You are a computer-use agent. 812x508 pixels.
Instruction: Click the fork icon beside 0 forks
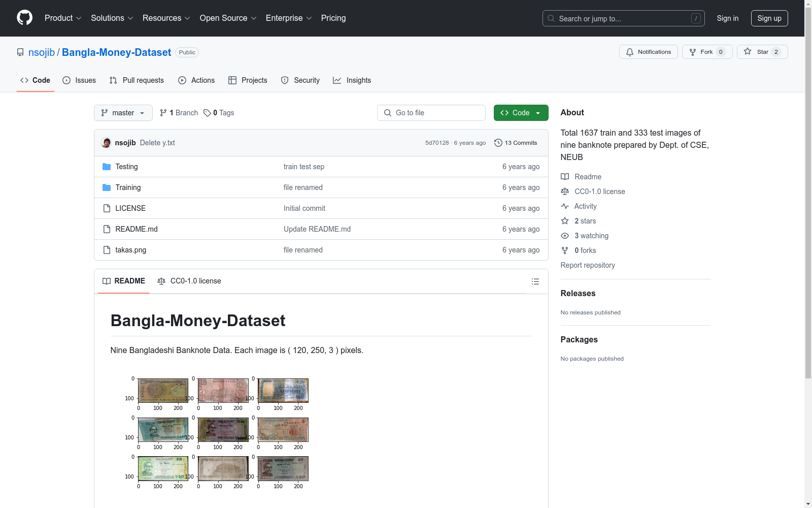565,250
